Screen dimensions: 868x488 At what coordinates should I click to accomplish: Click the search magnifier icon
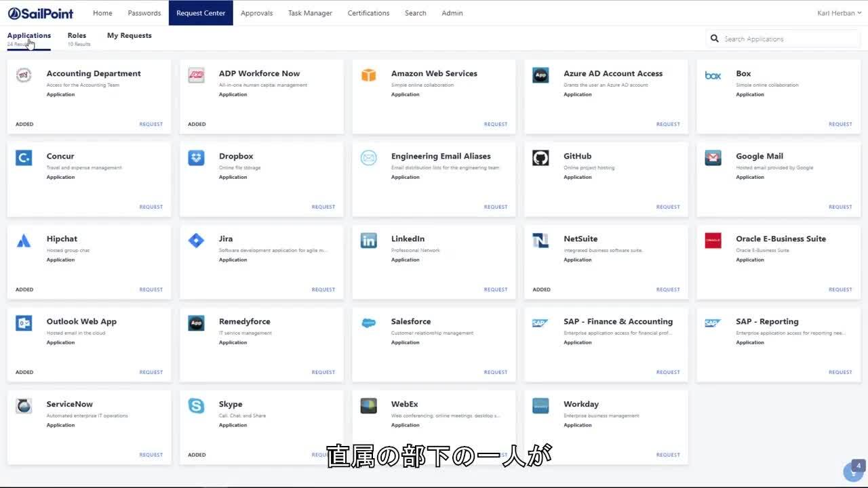714,39
